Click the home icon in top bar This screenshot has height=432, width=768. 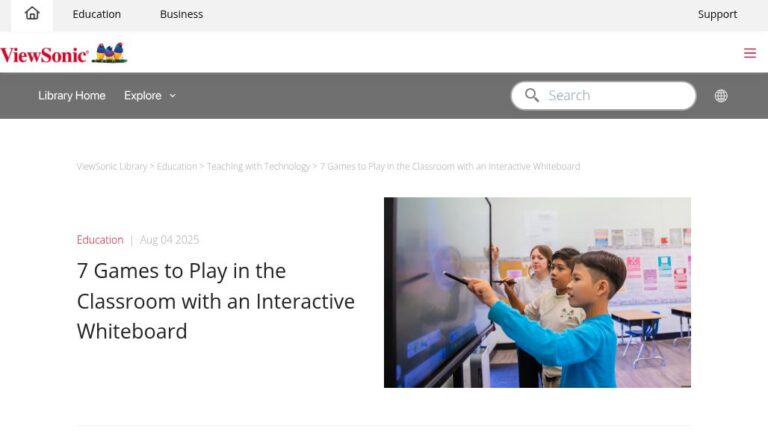(x=32, y=13)
